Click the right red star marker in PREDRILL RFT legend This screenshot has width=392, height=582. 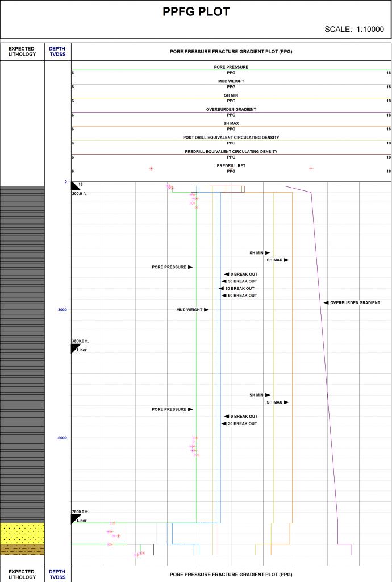point(311,168)
